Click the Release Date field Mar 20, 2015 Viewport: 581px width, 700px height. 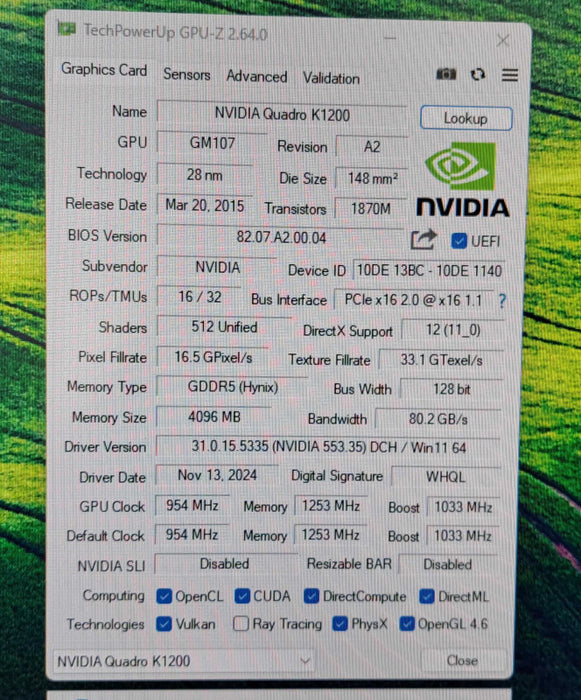click(x=205, y=205)
